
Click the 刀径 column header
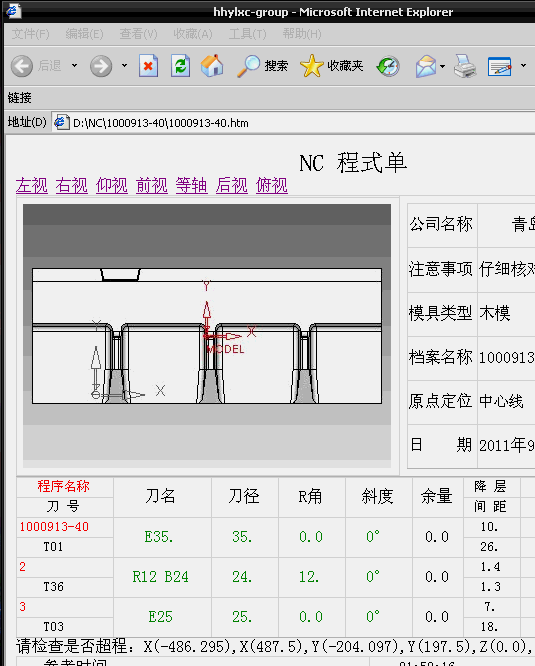[244, 497]
